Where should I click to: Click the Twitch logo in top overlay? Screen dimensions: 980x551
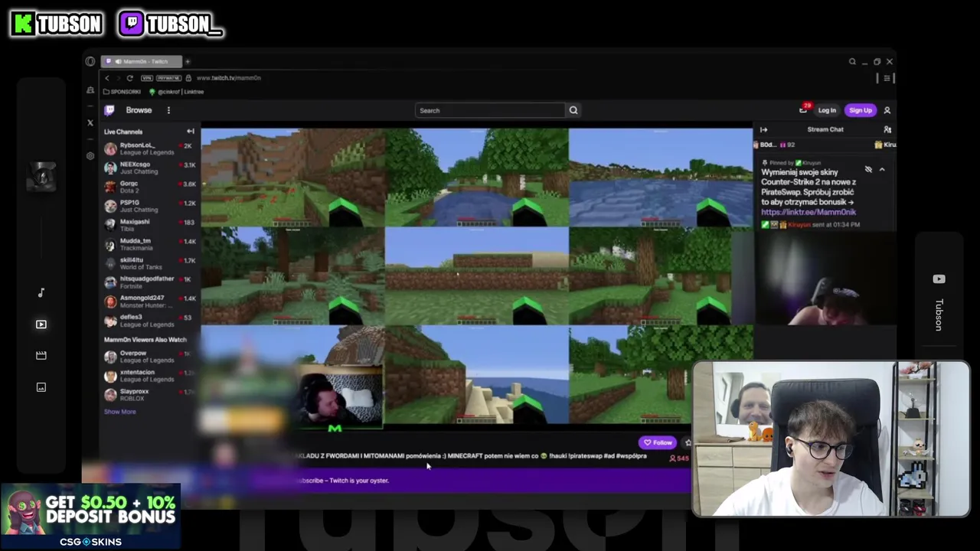(x=132, y=24)
